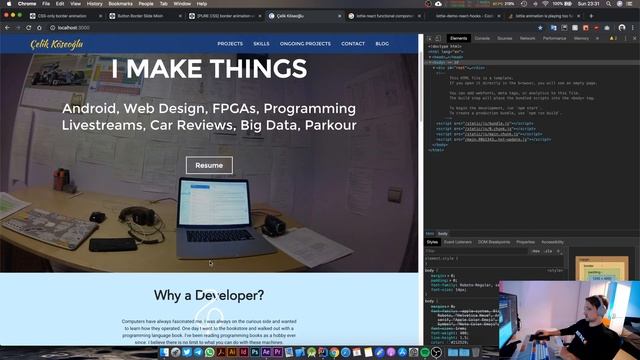The width and height of the screenshot is (640, 360).
Task: Open a new Chrome tab with plus
Action: coord(591,16)
